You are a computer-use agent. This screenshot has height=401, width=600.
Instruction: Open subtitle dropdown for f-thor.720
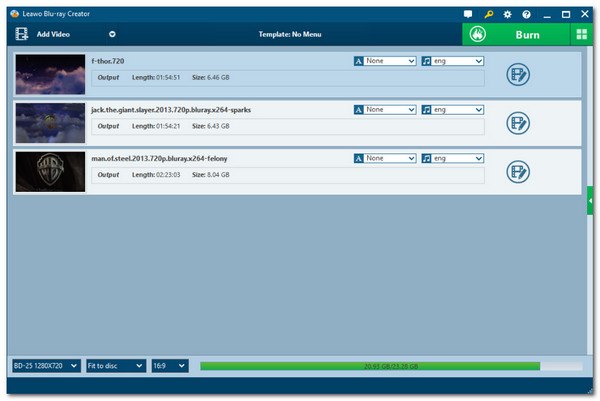pos(385,61)
